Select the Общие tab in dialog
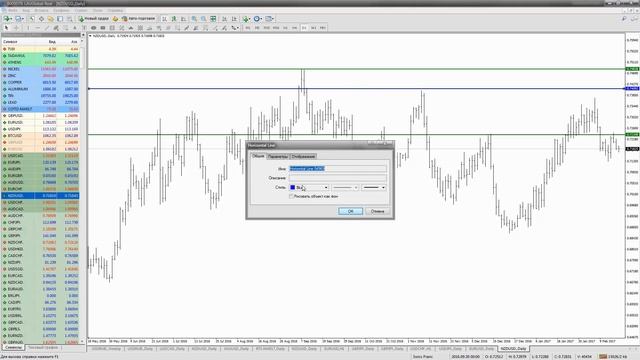Screen dimensions: 640x360 pos(258,156)
